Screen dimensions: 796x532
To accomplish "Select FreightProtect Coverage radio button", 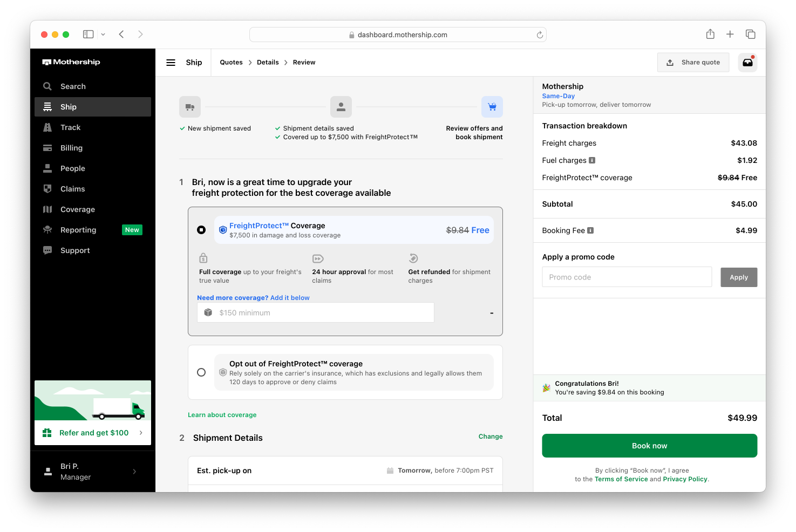I will point(201,230).
